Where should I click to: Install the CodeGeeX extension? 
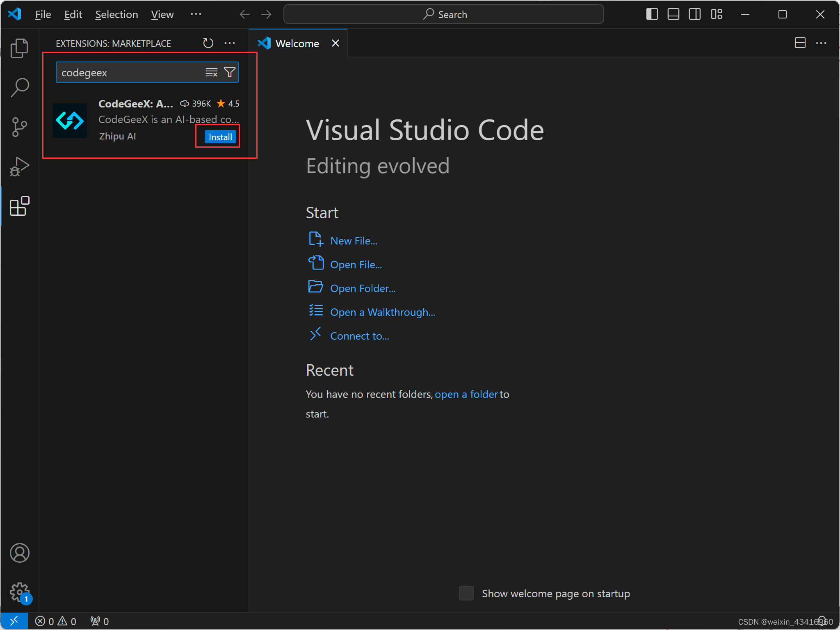(220, 137)
